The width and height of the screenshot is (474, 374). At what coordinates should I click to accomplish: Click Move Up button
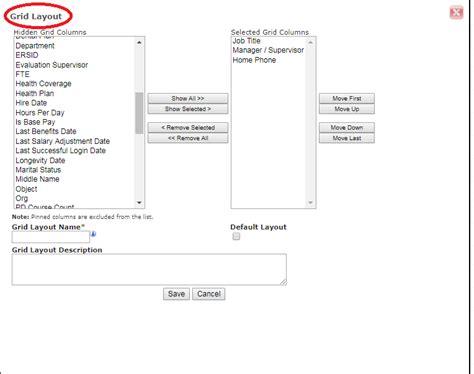tap(347, 109)
